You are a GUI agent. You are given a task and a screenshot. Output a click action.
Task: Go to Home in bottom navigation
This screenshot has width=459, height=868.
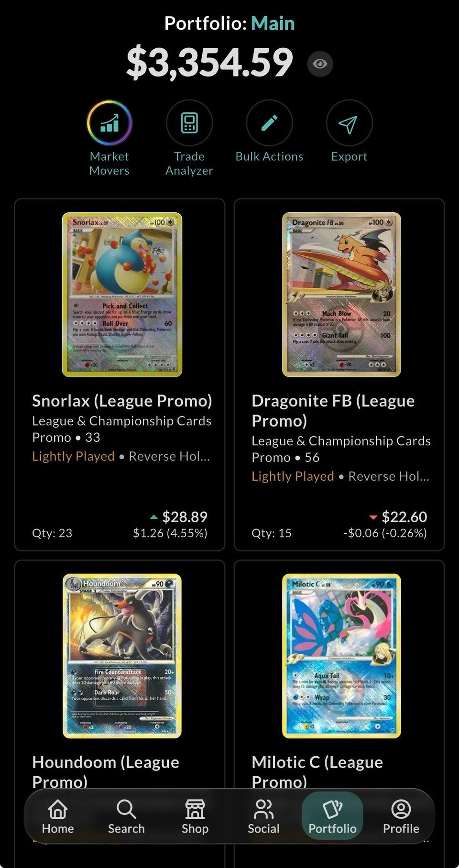click(x=58, y=817)
